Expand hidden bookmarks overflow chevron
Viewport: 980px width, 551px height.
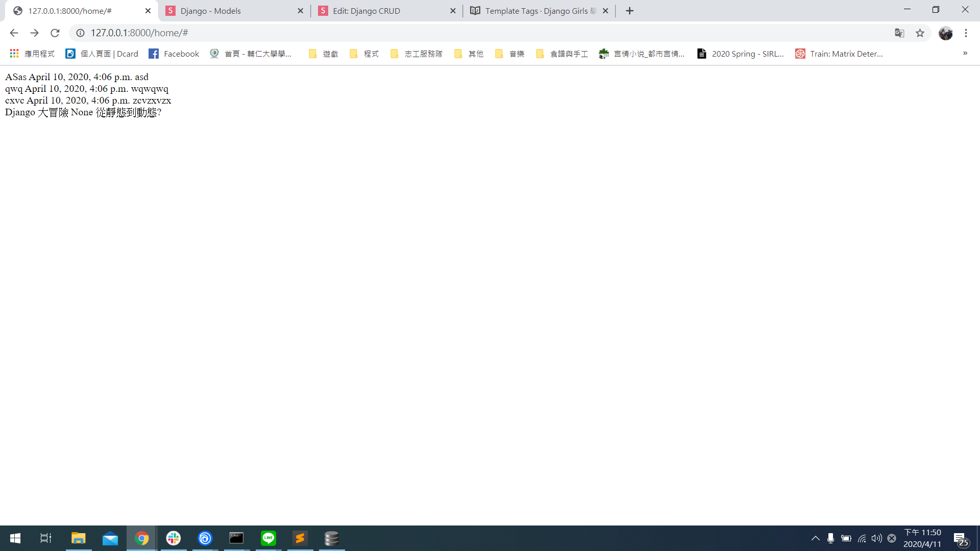pos(965,54)
